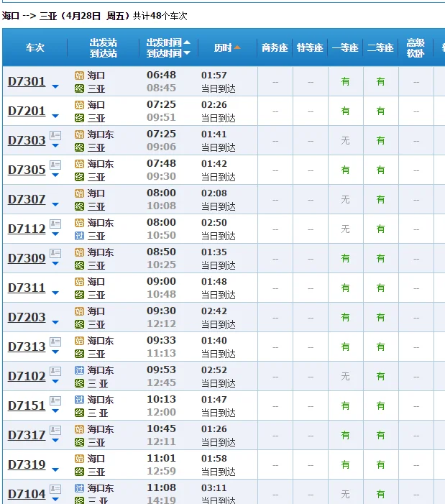Expand stop list arrow for D7203
The image size is (445, 504).
pos(55,322)
